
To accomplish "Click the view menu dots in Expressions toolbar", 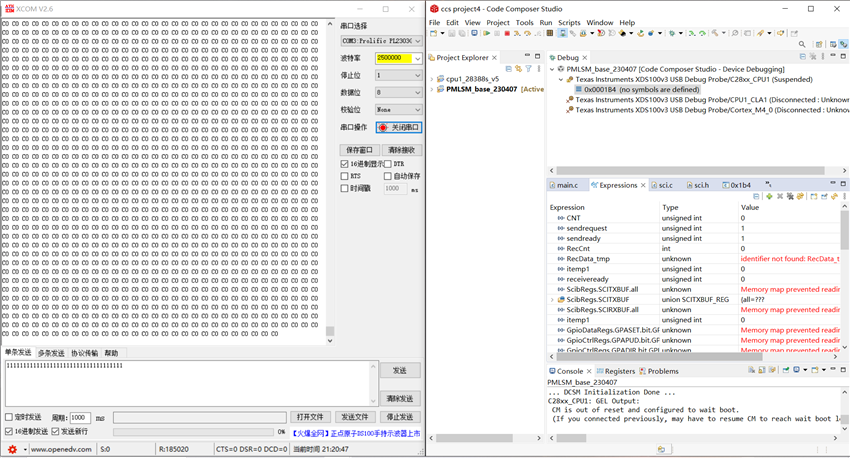I will [845, 196].
